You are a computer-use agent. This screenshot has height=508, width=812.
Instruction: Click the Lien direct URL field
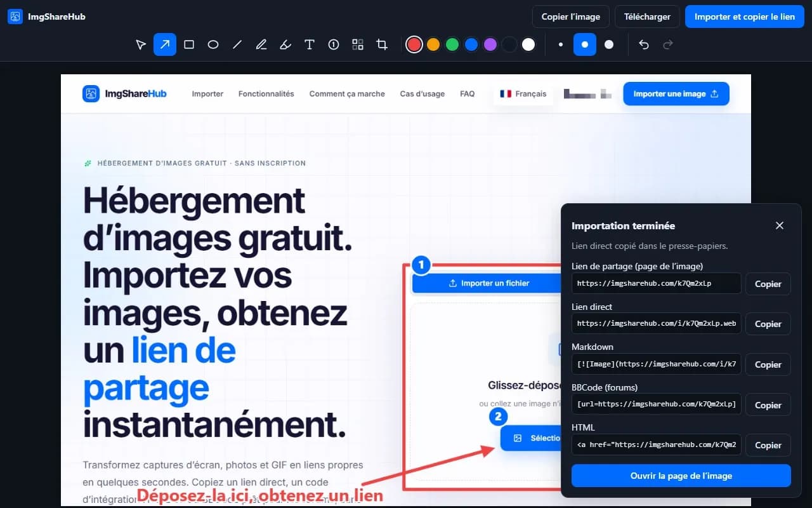[657, 323]
